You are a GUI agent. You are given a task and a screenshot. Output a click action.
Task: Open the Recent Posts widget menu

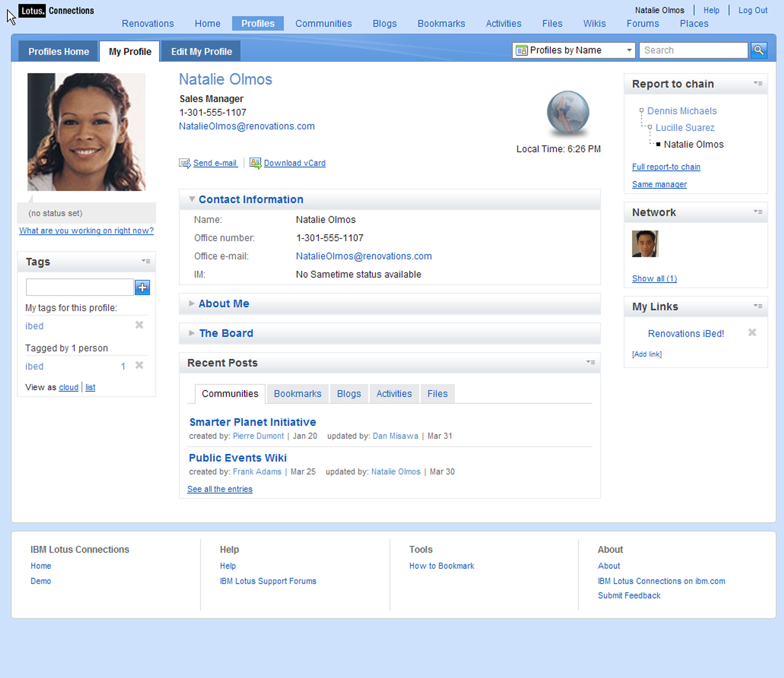(x=590, y=362)
